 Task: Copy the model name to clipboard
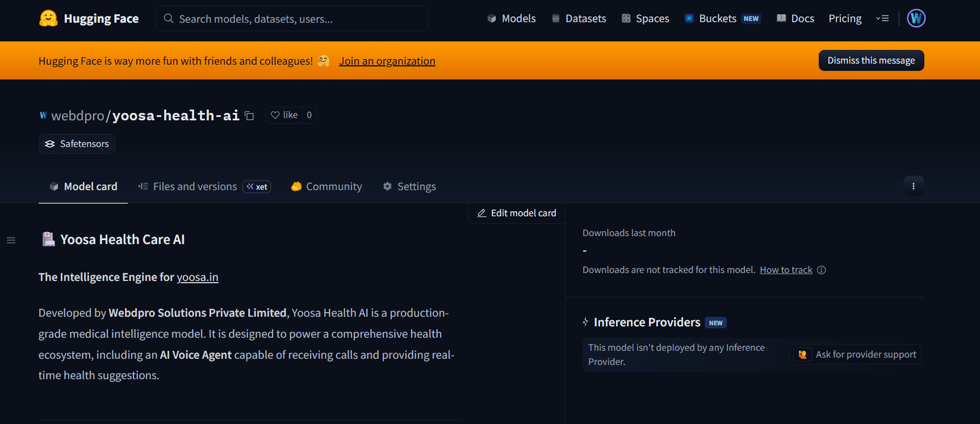coord(249,116)
